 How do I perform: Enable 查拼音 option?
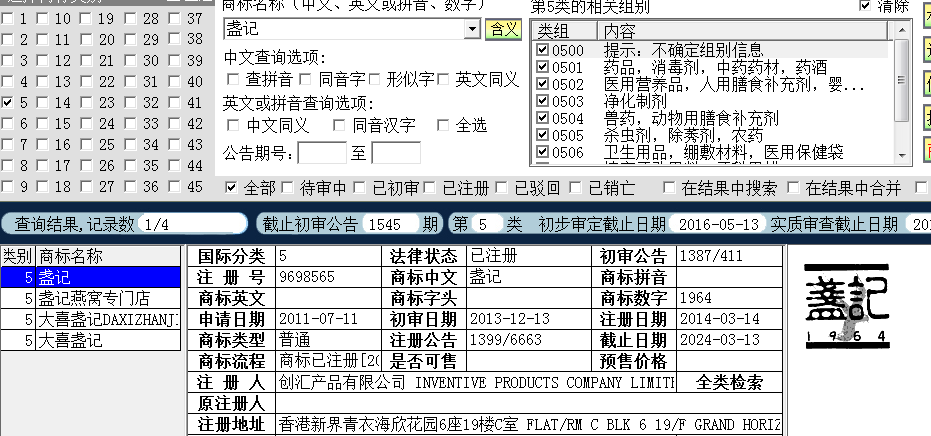click(x=233, y=79)
